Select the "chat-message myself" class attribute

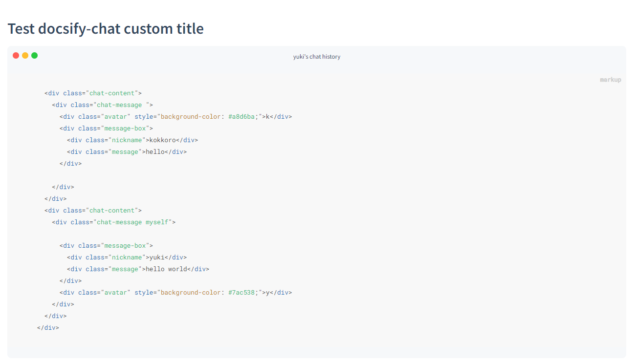(x=132, y=222)
